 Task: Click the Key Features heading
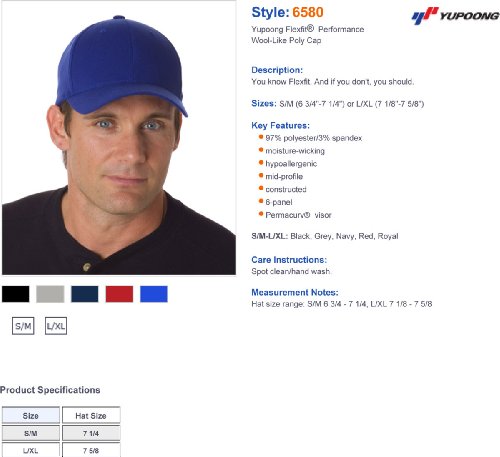coord(280,126)
